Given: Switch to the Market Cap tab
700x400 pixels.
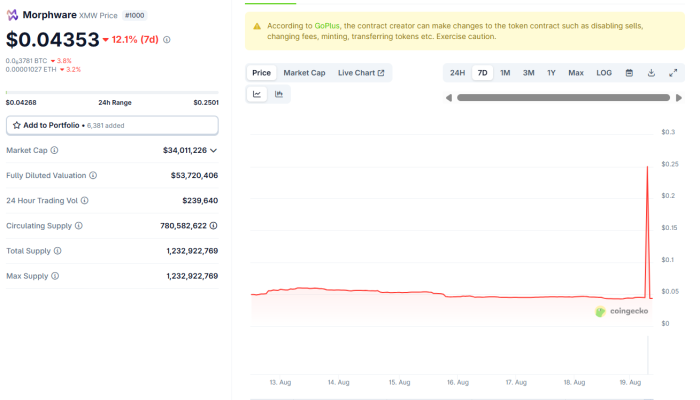Looking at the screenshot, I should (304, 73).
